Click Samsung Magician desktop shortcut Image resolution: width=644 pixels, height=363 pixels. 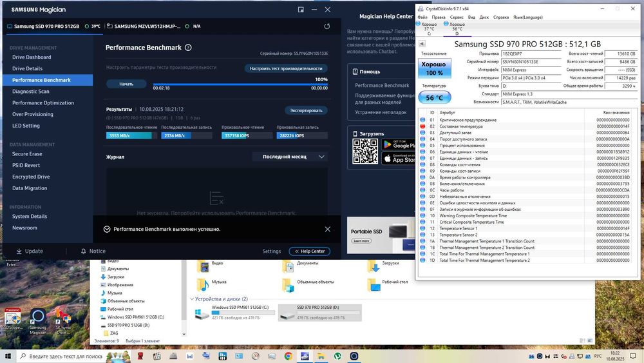pos(38,322)
